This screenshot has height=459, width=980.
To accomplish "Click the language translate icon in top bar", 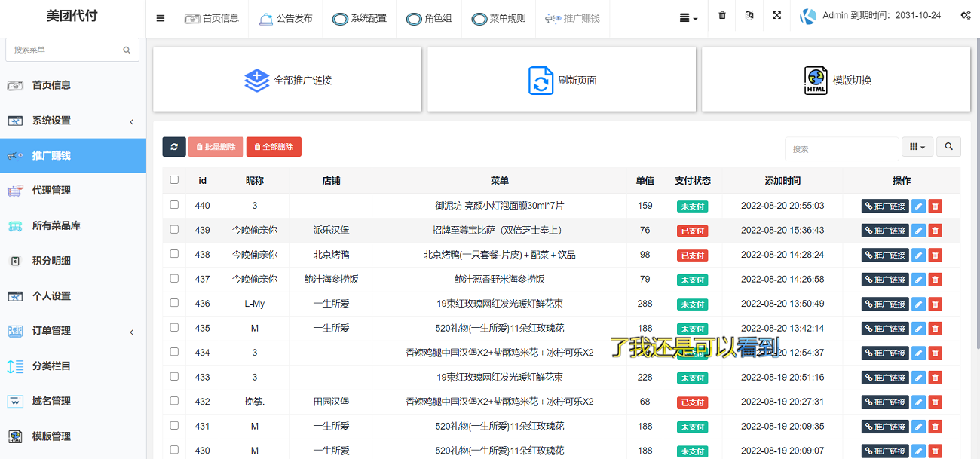I will (749, 16).
